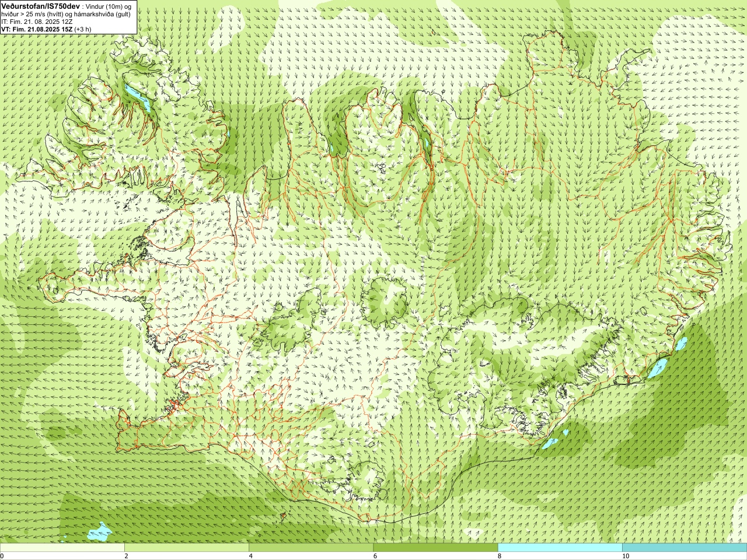Click the light cyan 8–10 m/s legend segment
Viewport: 747px width, 560px height.
560,548
